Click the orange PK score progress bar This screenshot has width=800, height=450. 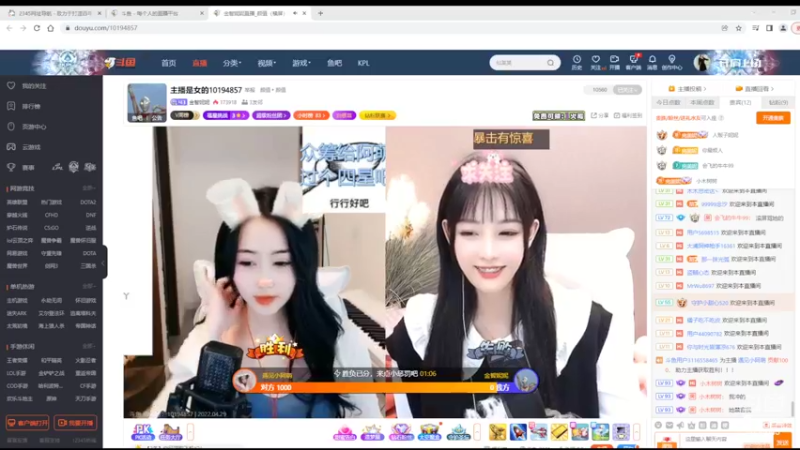(x=378, y=388)
